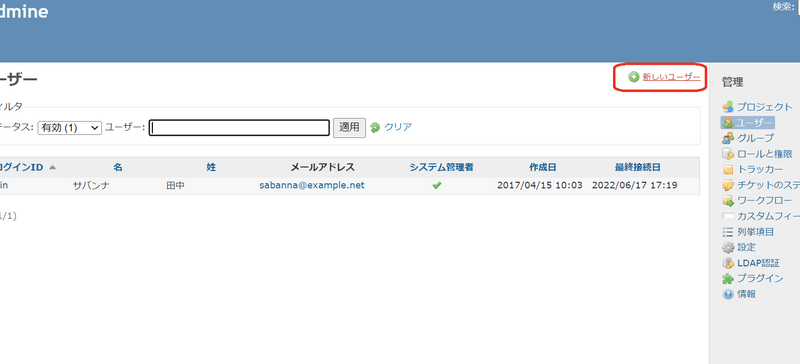
Task: Open トラッカー in the admin menu
Action: pyautogui.click(x=760, y=169)
